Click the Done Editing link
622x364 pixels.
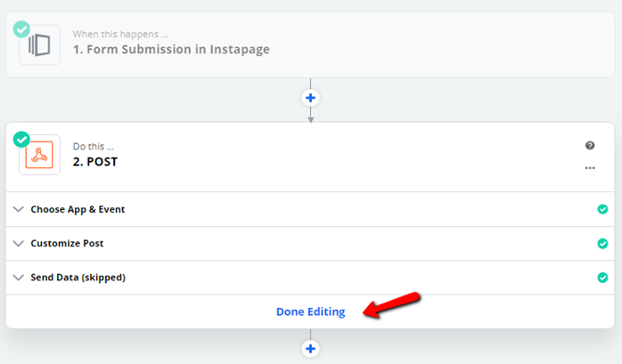[311, 311]
